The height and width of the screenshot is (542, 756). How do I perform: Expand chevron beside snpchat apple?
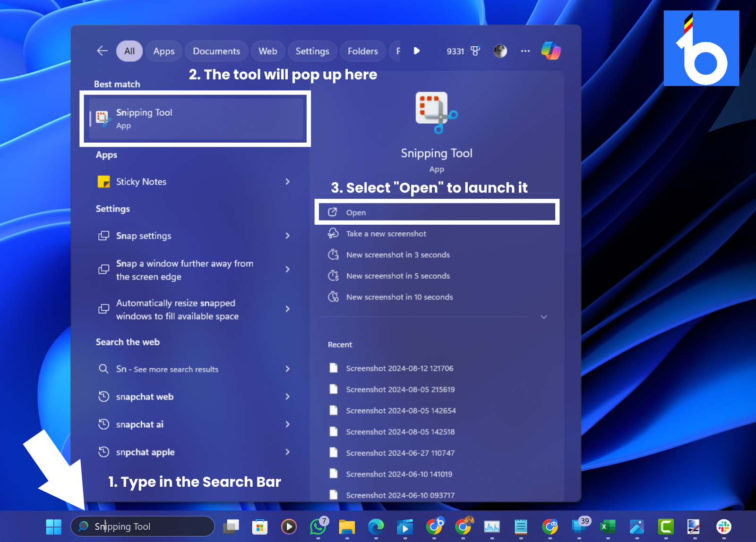pyautogui.click(x=287, y=452)
